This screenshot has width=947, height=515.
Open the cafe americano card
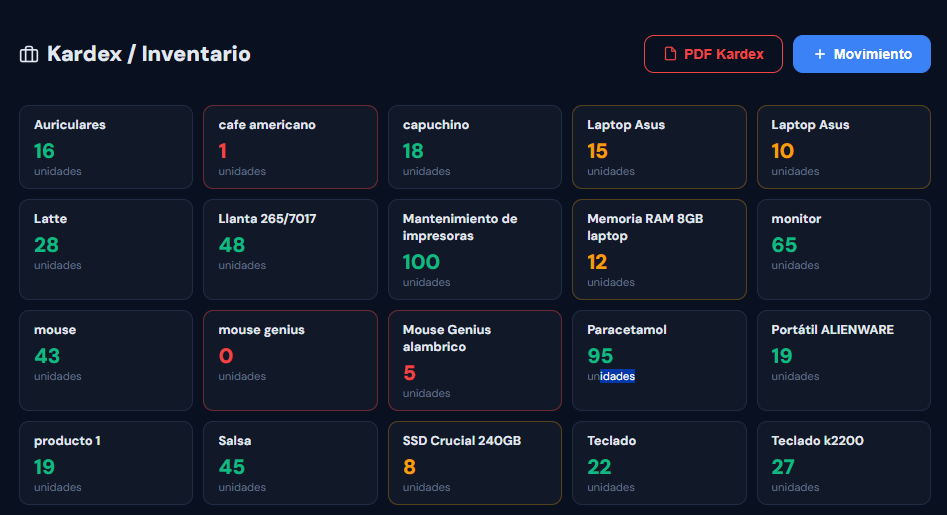(x=291, y=147)
